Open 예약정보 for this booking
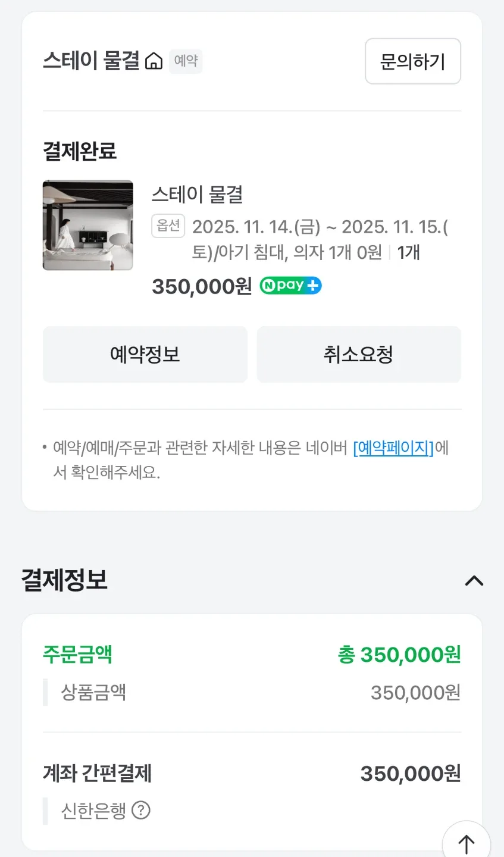This screenshot has height=857, width=504. point(145,355)
